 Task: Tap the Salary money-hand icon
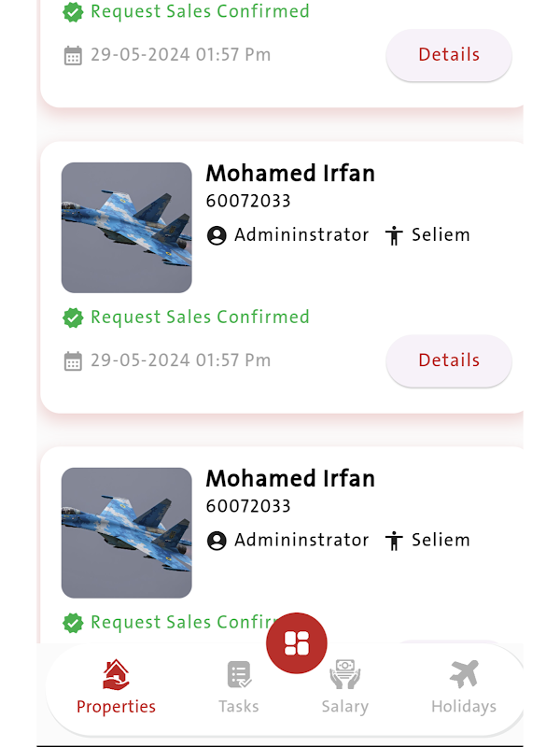(344, 674)
